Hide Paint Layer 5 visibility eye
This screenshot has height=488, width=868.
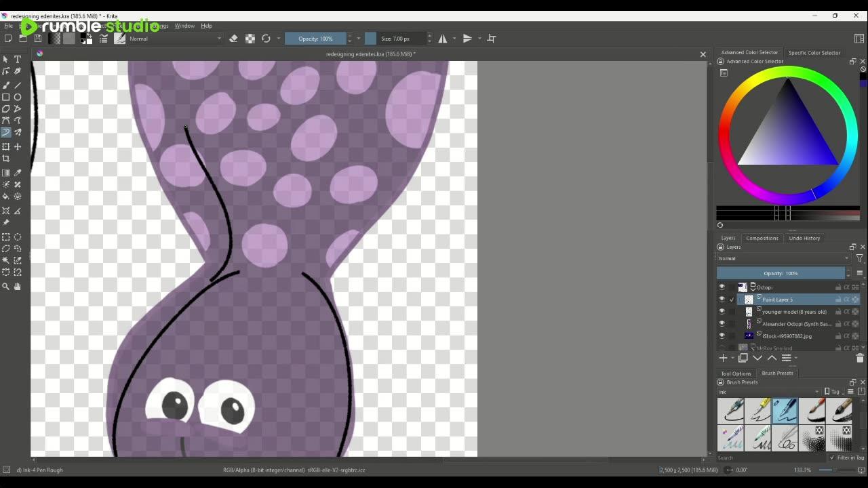tap(722, 300)
